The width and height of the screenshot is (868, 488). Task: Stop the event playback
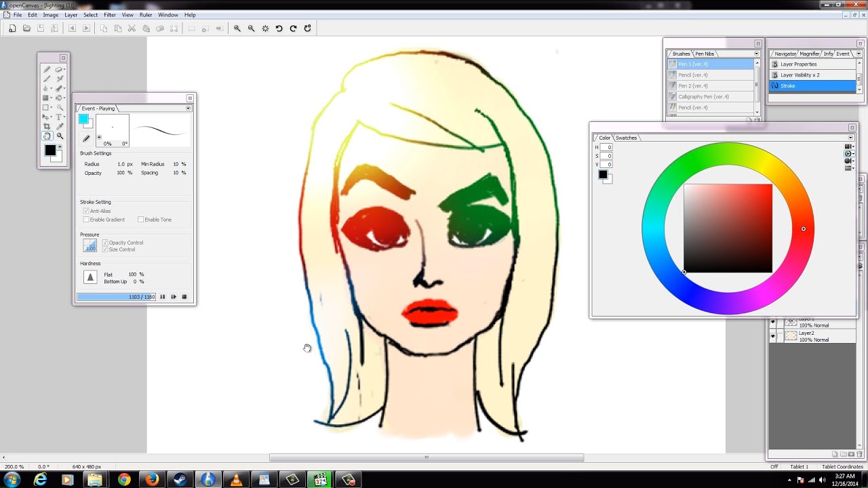tap(184, 297)
